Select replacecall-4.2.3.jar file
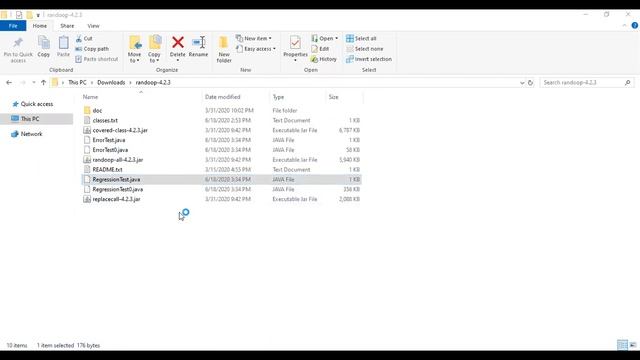640x360 pixels. coord(221,199)
